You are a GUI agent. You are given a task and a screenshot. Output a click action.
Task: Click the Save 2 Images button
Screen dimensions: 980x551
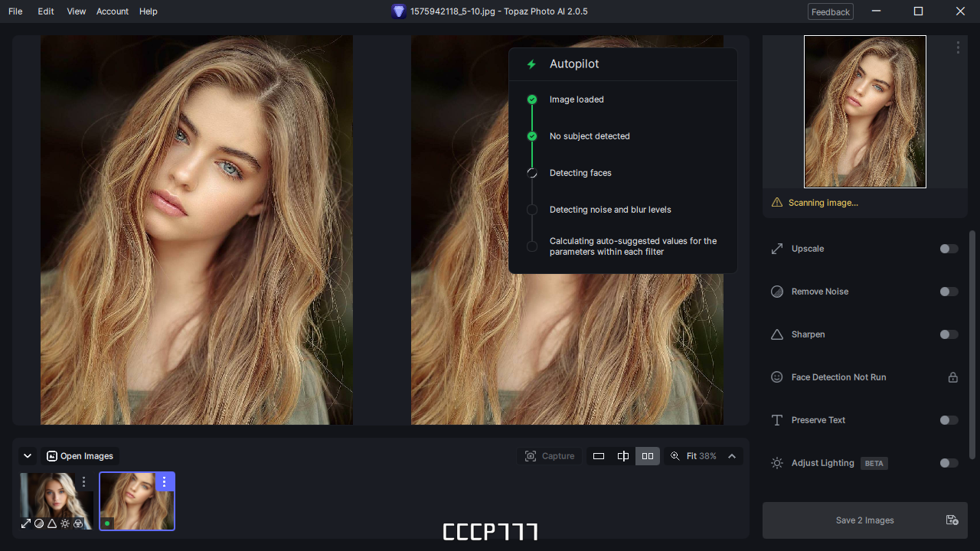[x=865, y=520]
